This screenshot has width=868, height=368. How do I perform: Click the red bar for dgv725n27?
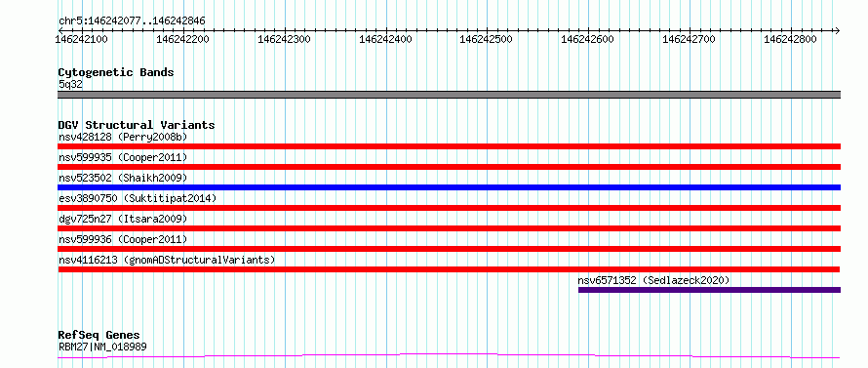449,228
